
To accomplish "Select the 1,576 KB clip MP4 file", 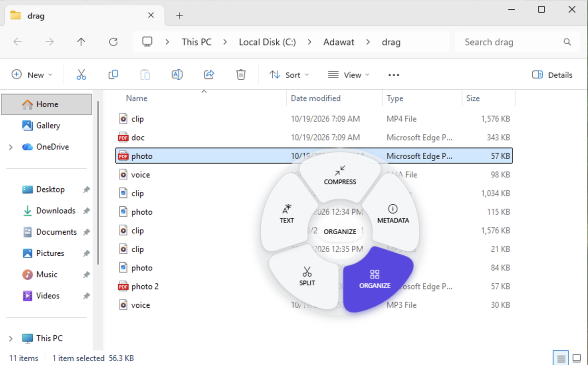I will click(x=314, y=119).
